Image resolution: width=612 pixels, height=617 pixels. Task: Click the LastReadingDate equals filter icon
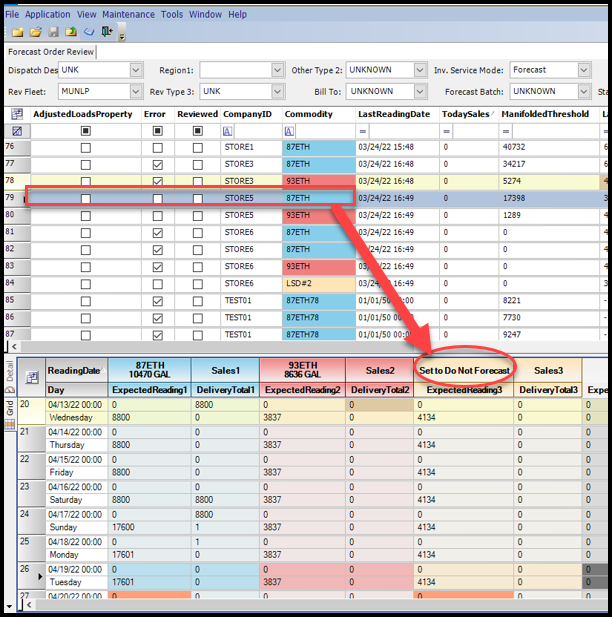pos(364,131)
